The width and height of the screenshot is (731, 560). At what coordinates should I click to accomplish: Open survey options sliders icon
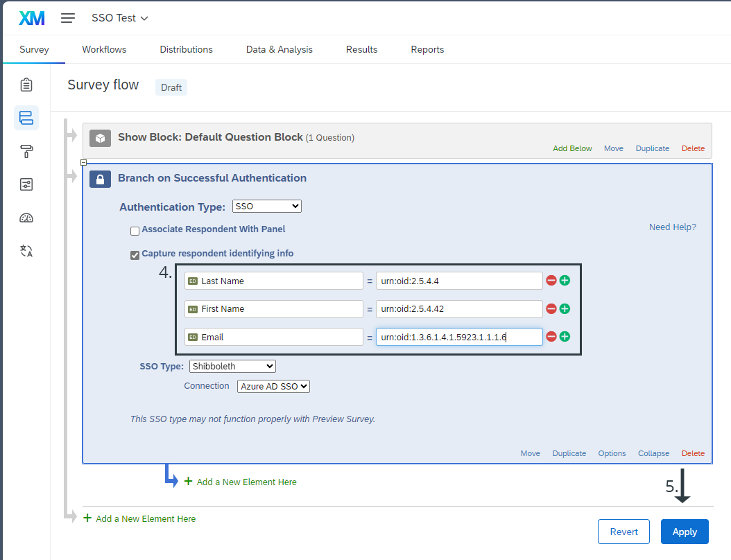click(x=26, y=184)
